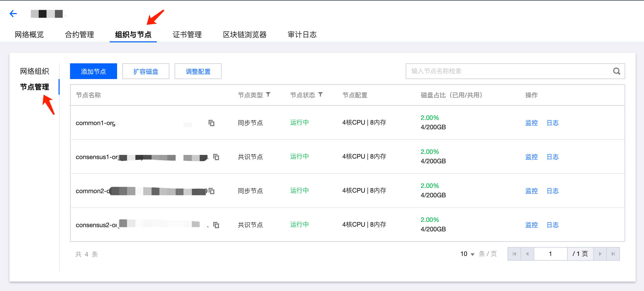644x291 pixels.
Task: Click the blue back arrow at top left
Action: (13, 13)
